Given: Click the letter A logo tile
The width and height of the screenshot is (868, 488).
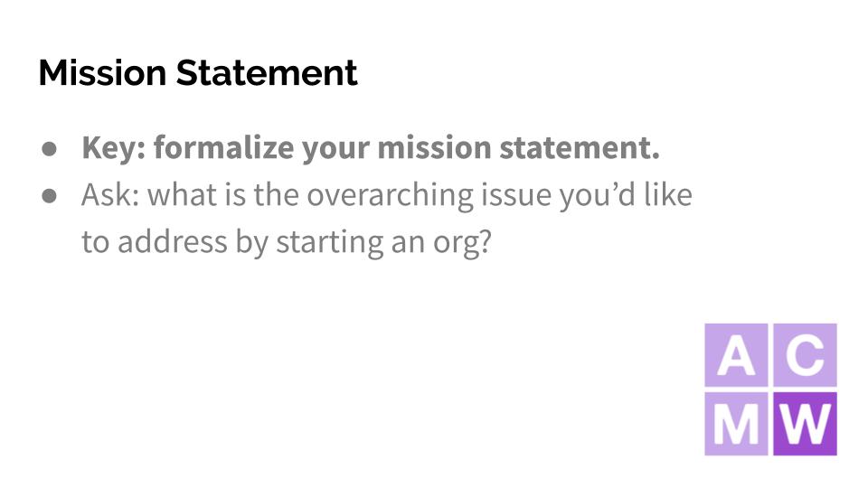Looking at the screenshot, I should click(x=737, y=355).
